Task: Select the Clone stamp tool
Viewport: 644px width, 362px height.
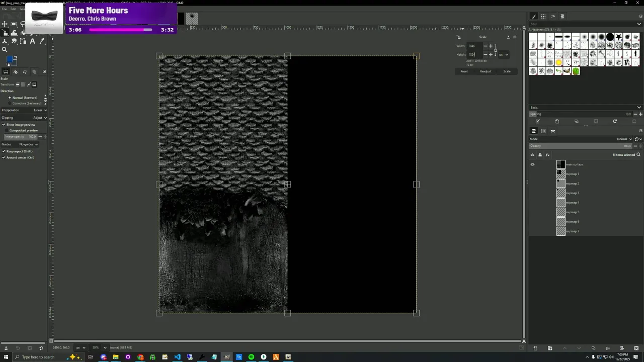Action: (5, 41)
